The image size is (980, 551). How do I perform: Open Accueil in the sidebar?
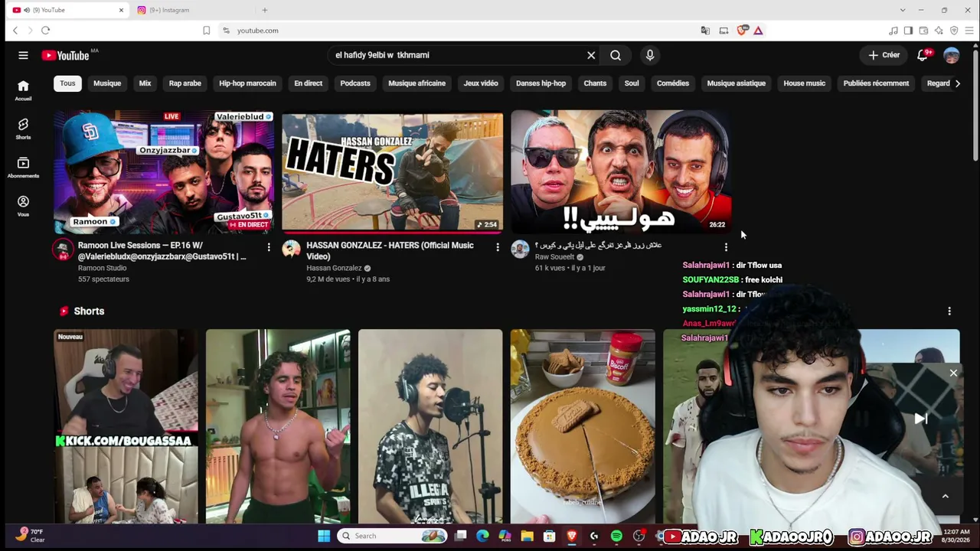(x=23, y=90)
